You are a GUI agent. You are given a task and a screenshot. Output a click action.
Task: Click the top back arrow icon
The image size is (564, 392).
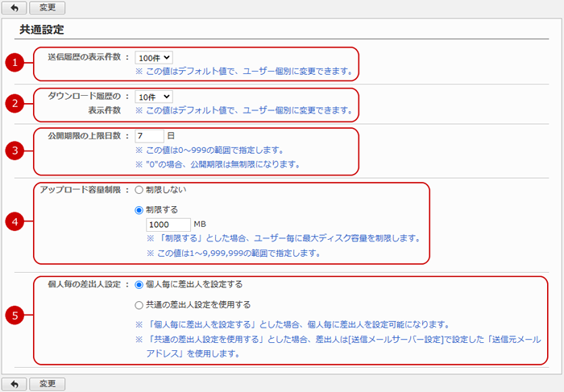pos(15,7)
